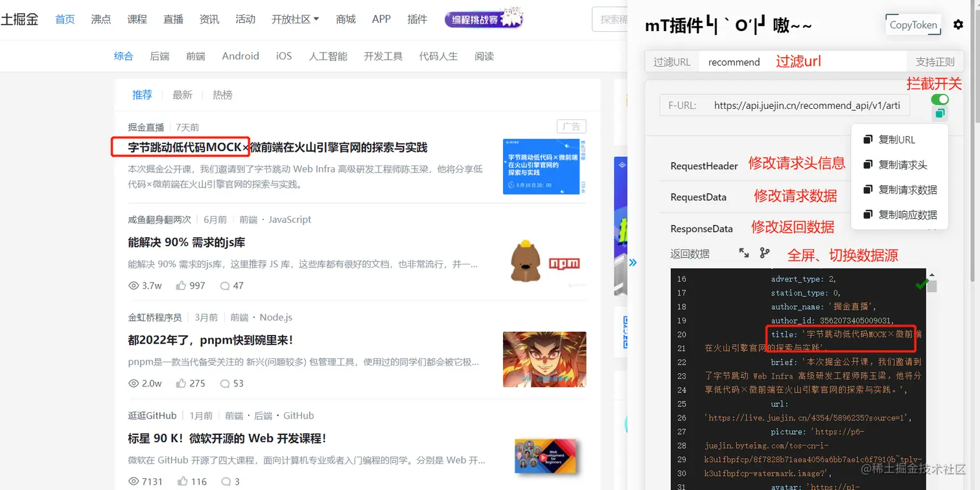Select 复制响应数据 from the copy menu

click(x=900, y=214)
